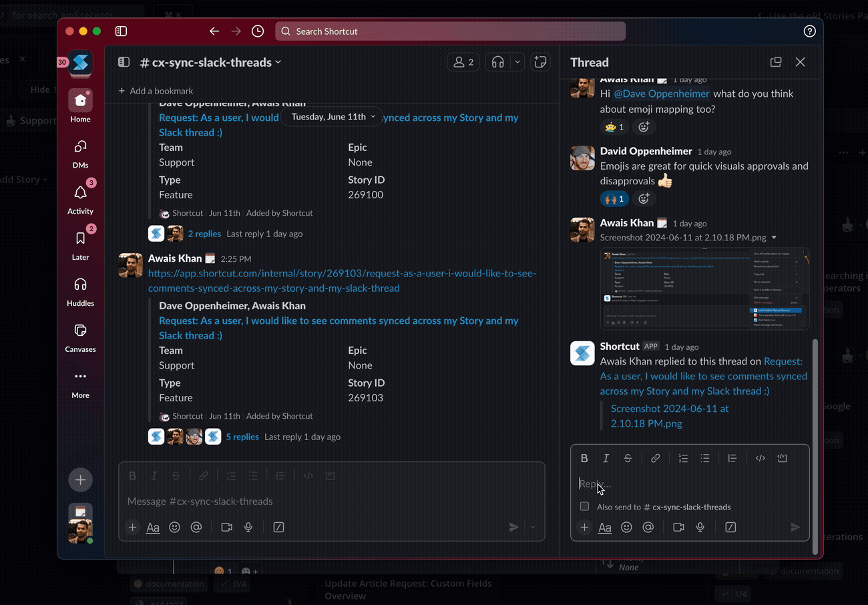Image resolution: width=868 pixels, height=605 pixels.
Task: Toggle bold in thread reply toolbar
Action: point(584,457)
